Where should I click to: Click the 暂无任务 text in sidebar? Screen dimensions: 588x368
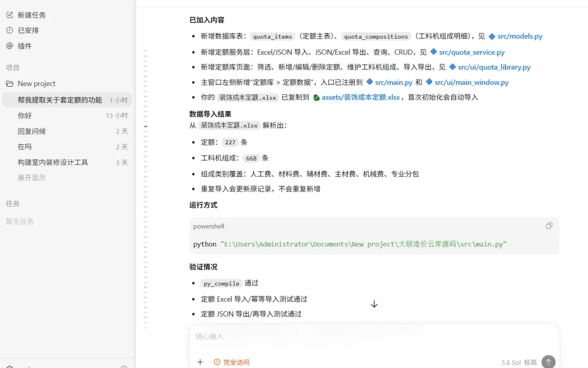pyautogui.click(x=20, y=222)
